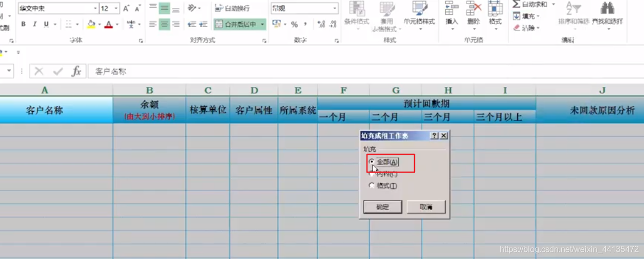The image size is (644, 259).
Task: Apply the red font color
Action: (x=108, y=24)
